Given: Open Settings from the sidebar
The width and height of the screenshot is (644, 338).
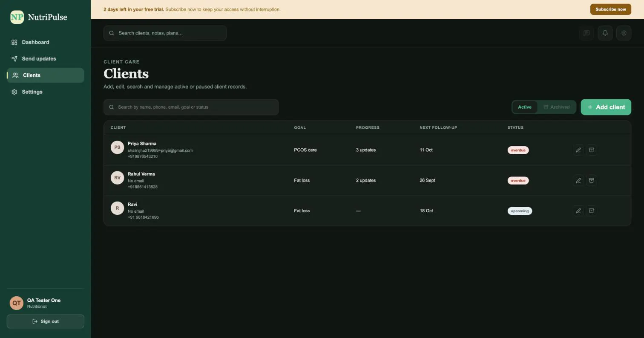Looking at the screenshot, I should coord(46,92).
